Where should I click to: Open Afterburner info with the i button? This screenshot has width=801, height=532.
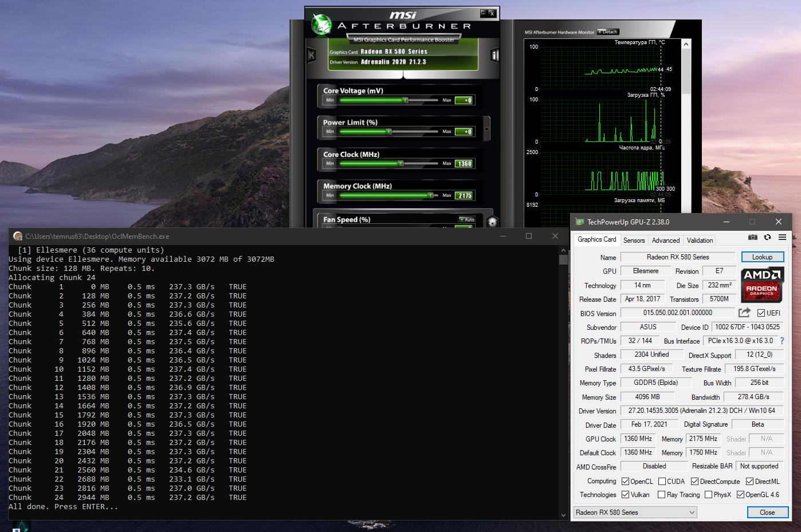click(494, 55)
